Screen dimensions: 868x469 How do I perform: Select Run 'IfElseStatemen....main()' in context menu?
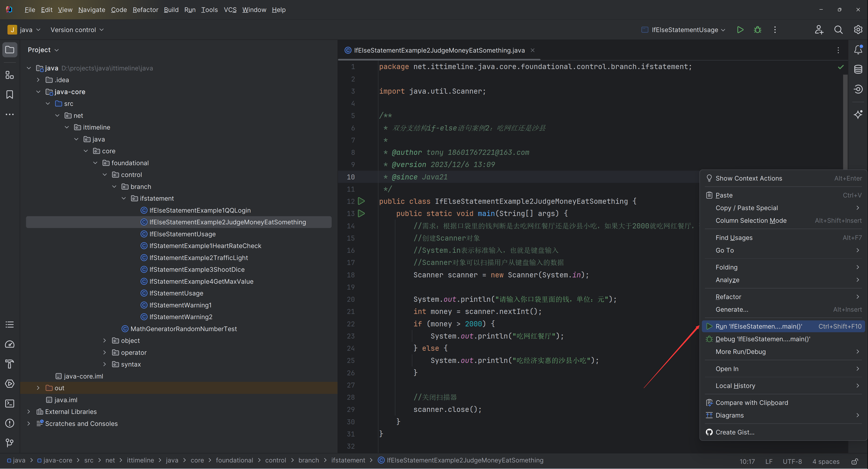click(784, 326)
